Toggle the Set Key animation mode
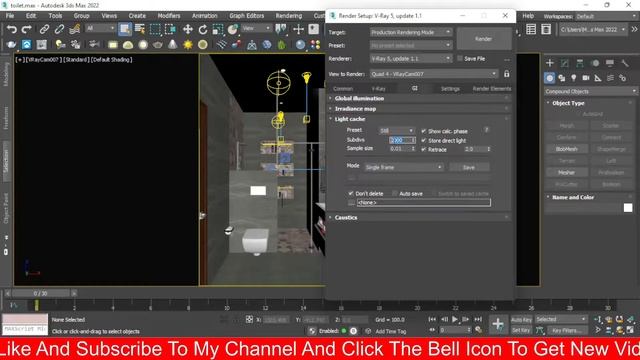This screenshot has width=640, height=360. (x=521, y=330)
